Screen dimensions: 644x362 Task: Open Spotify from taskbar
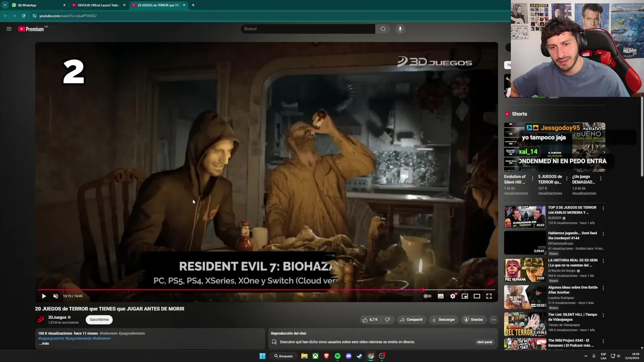click(338, 356)
